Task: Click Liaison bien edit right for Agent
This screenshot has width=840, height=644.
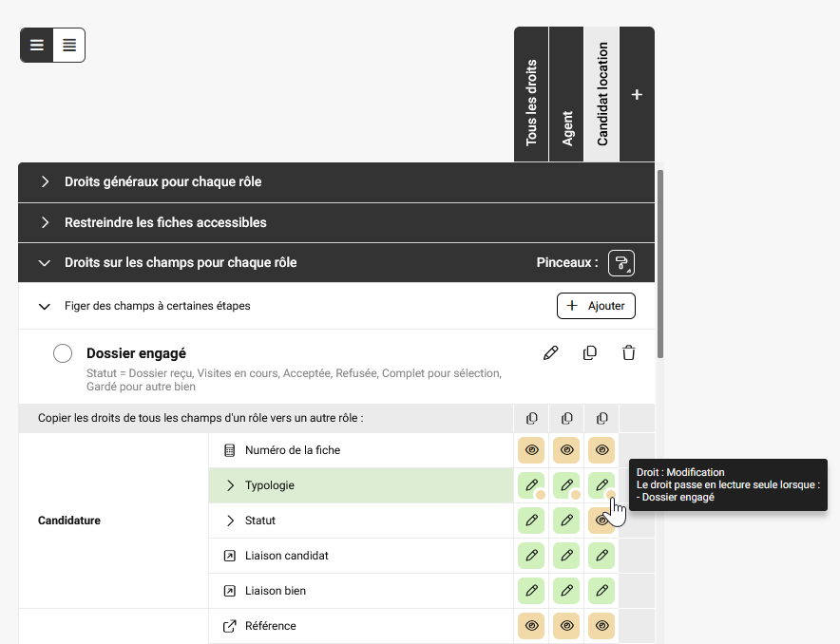Action: click(x=566, y=591)
